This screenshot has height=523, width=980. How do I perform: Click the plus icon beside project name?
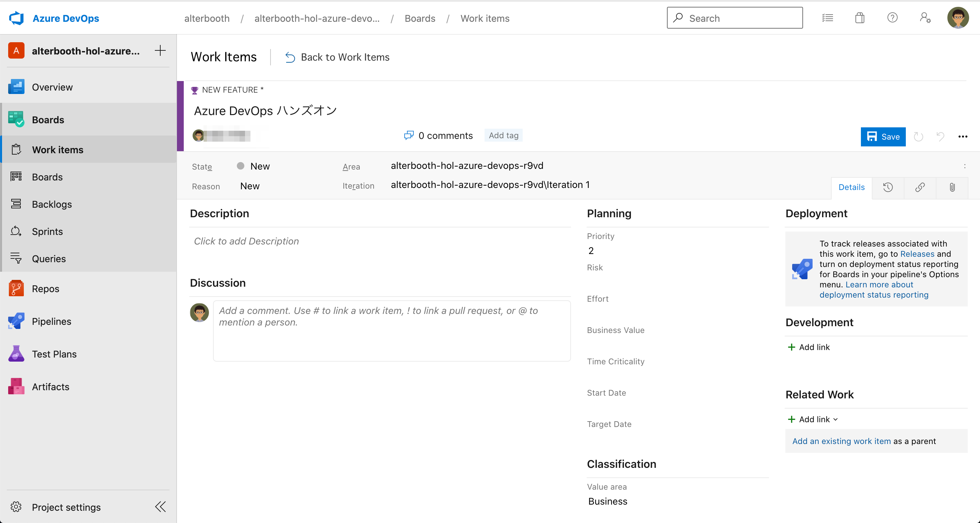click(x=160, y=51)
